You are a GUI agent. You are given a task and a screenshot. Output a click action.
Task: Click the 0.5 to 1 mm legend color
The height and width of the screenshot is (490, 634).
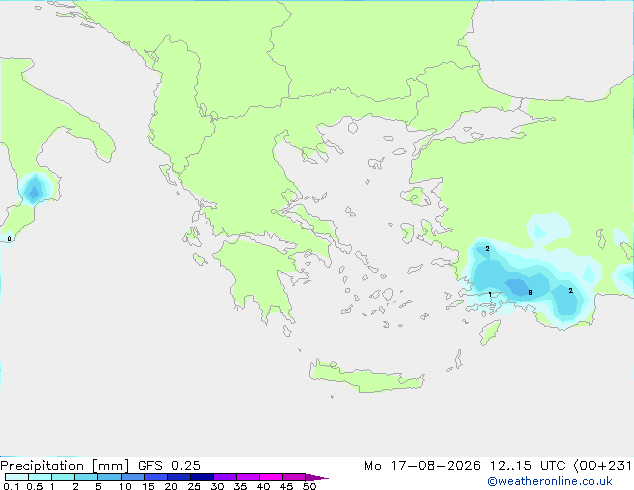click(x=40, y=477)
